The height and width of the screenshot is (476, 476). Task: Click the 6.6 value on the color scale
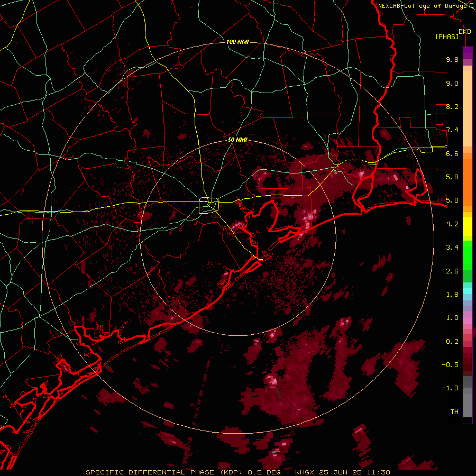[452, 153]
